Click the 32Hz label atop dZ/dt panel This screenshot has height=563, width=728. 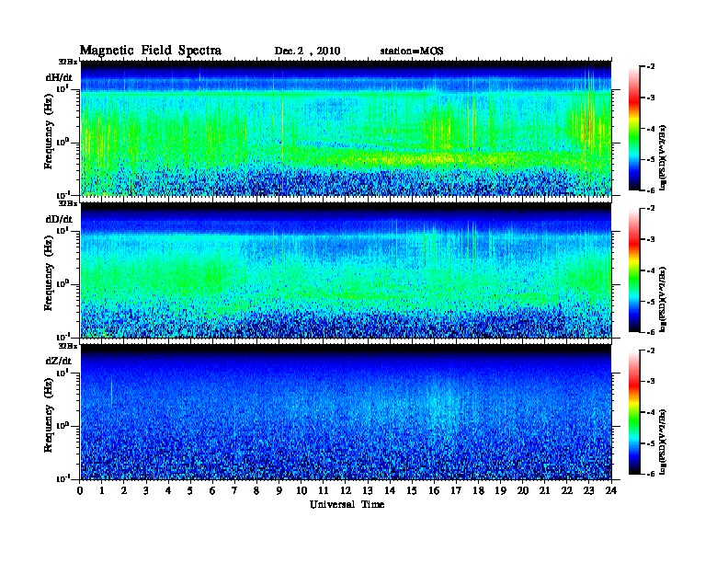pyautogui.click(x=68, y=346)
